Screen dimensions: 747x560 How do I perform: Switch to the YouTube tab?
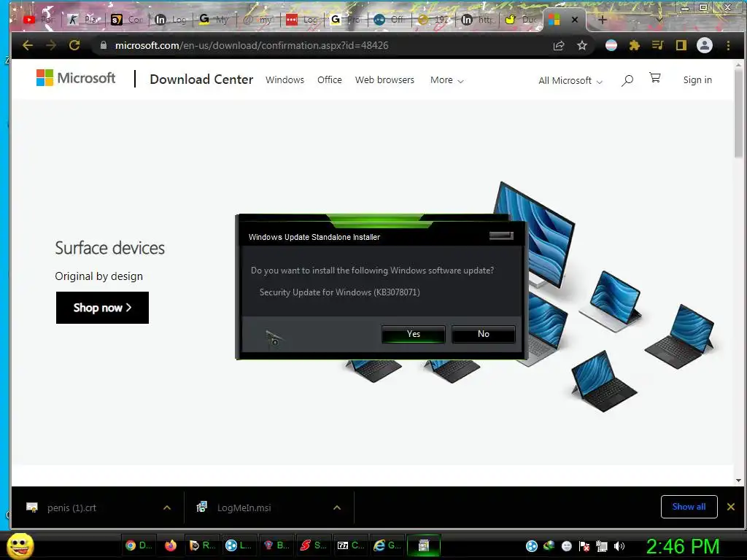point(39,20)
